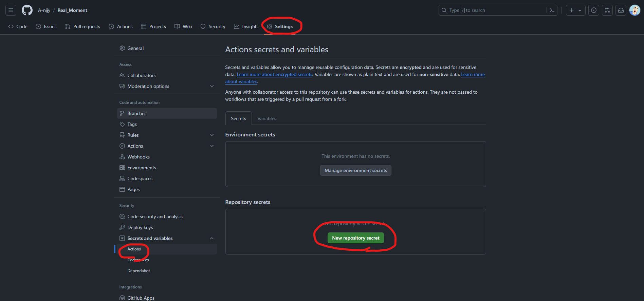The height and width of the screenshot is (301, 644).
Task: Open Code security and analysis settings
Action: click(167, 217)
